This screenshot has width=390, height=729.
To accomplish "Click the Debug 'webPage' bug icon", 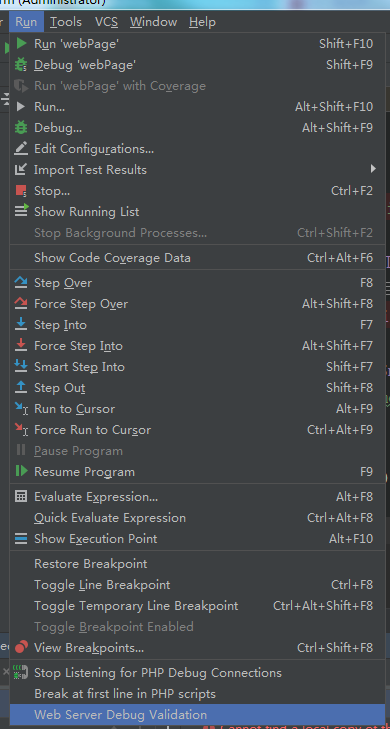I will [x=21, y=65].
